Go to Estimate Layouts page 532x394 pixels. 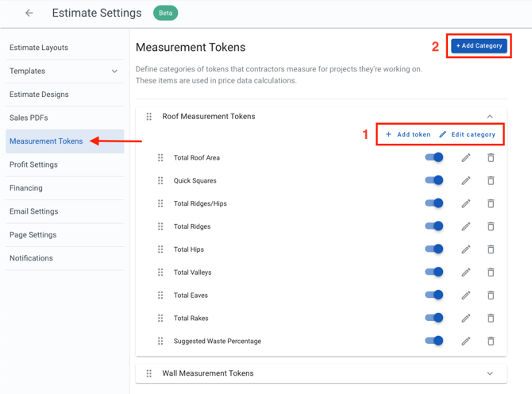[39, 48]
